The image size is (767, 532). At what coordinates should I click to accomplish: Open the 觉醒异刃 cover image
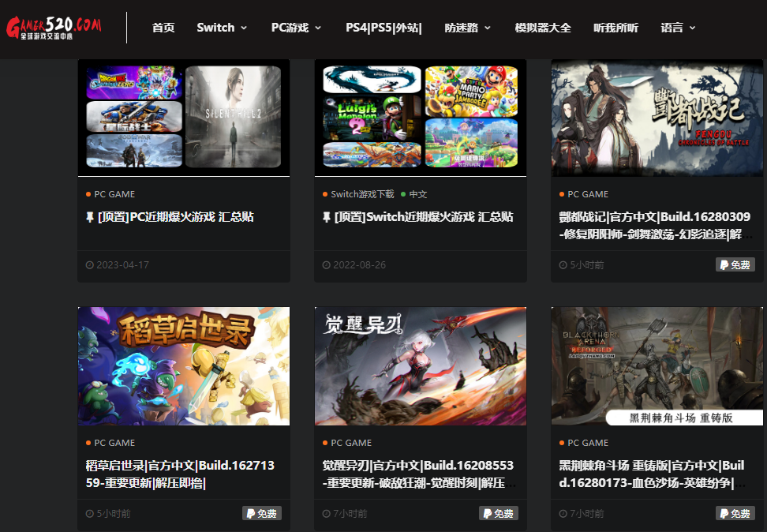(421, 366)
